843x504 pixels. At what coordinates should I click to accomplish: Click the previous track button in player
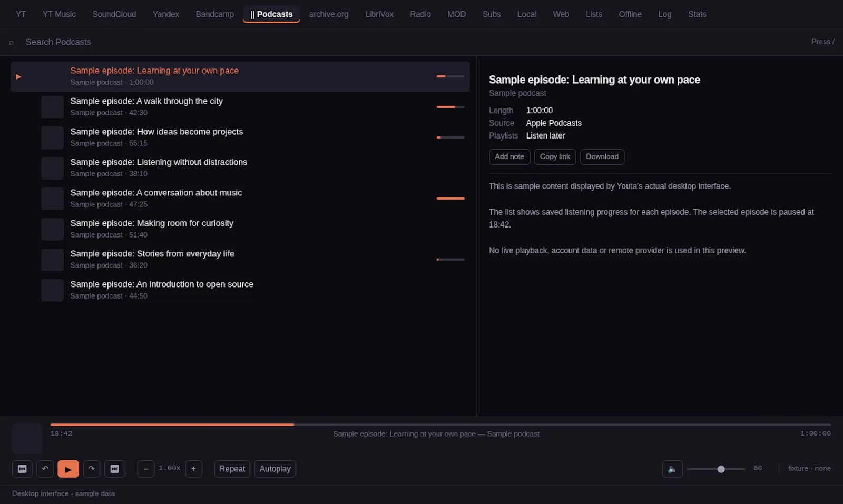22,469
